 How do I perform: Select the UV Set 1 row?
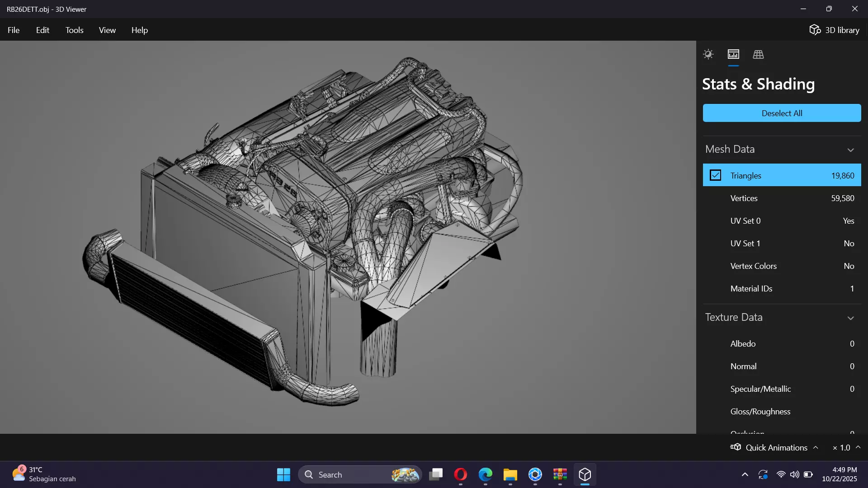click(x=782, y=243)
